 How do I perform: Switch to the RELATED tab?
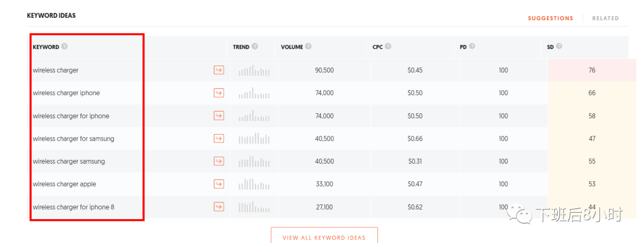605,18
